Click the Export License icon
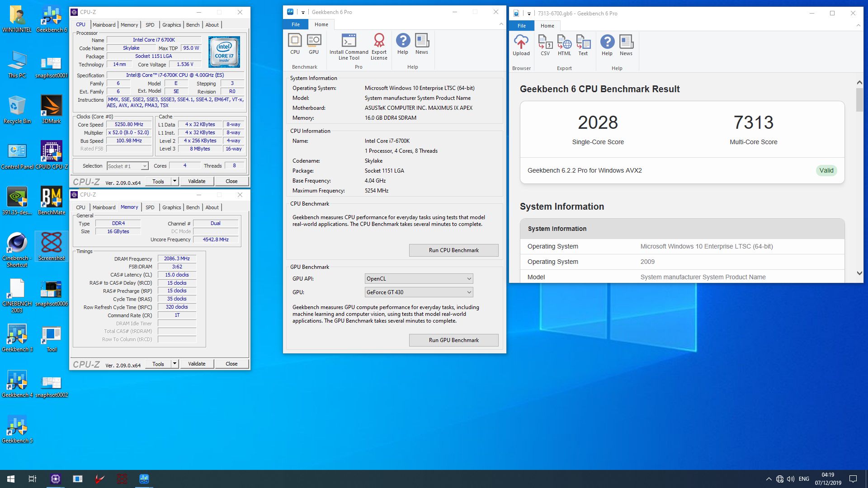This screenshot has width=868, height=488. [379, 47]
